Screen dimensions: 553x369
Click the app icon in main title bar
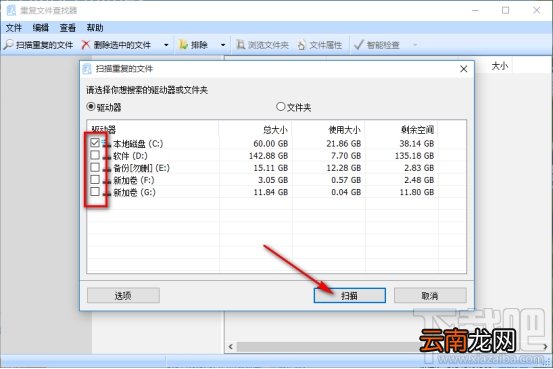click(x=11, y=10)
